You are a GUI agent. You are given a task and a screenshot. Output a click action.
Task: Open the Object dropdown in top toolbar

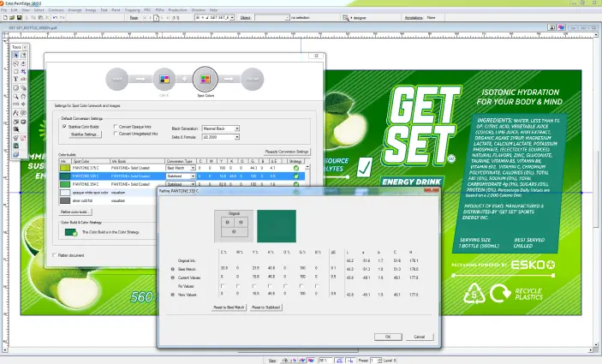pyautogui.click(x=272, y=18)
